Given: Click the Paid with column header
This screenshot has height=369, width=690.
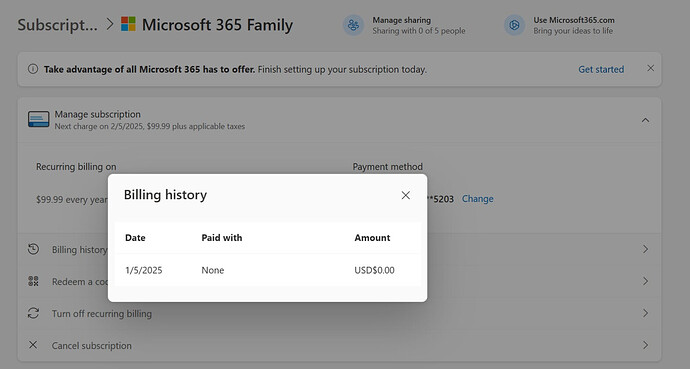Looking at the screenshot, I should [x=222, y=238].
